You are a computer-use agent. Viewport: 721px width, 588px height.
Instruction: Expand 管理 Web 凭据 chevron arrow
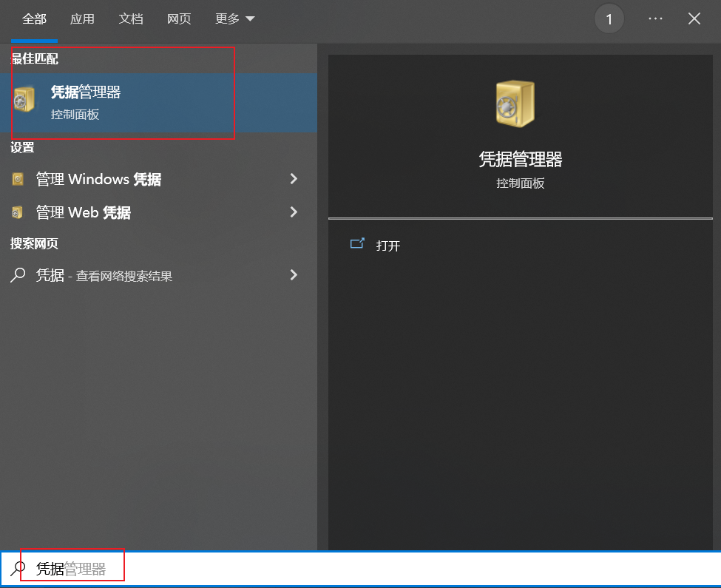tap(294, 212)
